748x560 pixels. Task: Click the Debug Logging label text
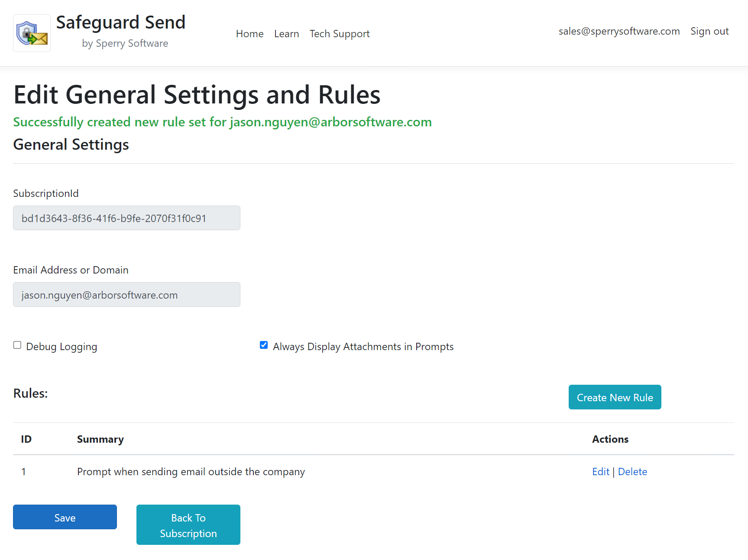62,347
